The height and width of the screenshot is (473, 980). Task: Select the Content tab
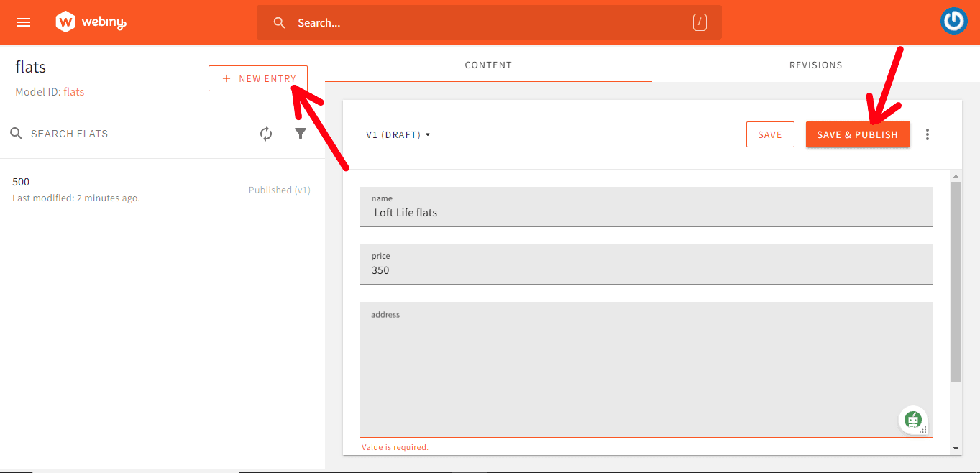pos(488,65)
